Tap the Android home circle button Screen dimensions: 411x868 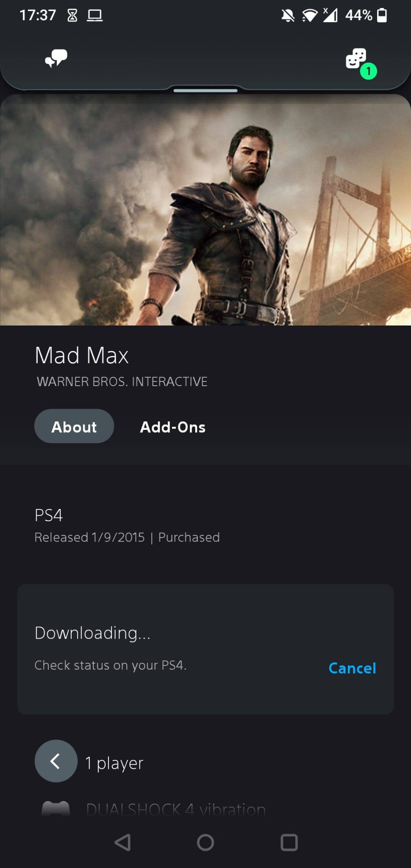[x=205, y=843]
